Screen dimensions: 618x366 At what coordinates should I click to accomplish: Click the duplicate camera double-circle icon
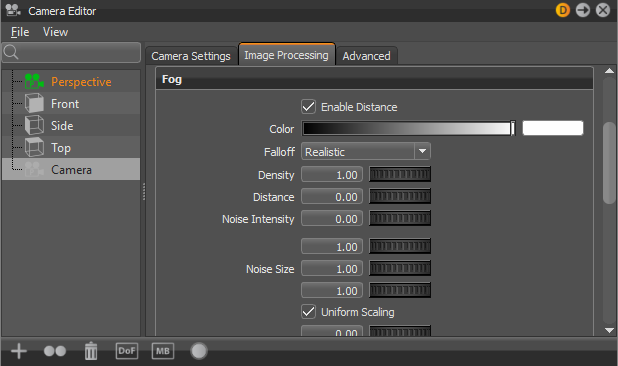pos(55,351)
